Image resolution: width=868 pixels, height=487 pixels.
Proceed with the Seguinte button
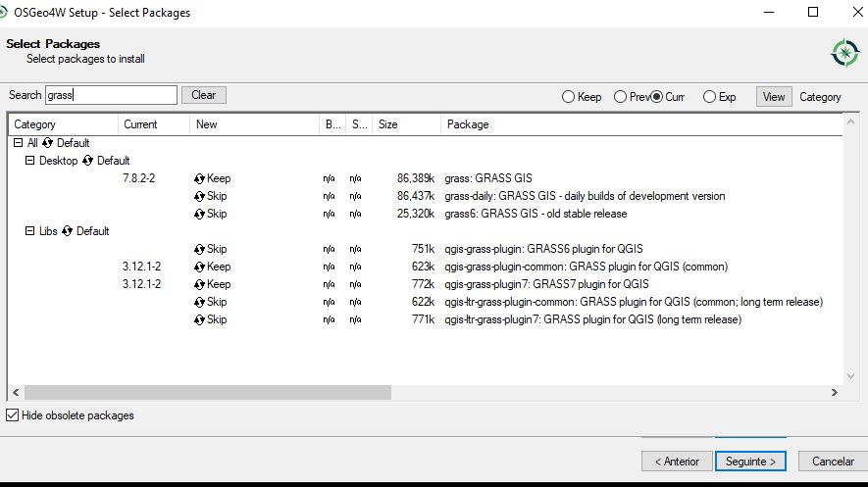(750, 461)
